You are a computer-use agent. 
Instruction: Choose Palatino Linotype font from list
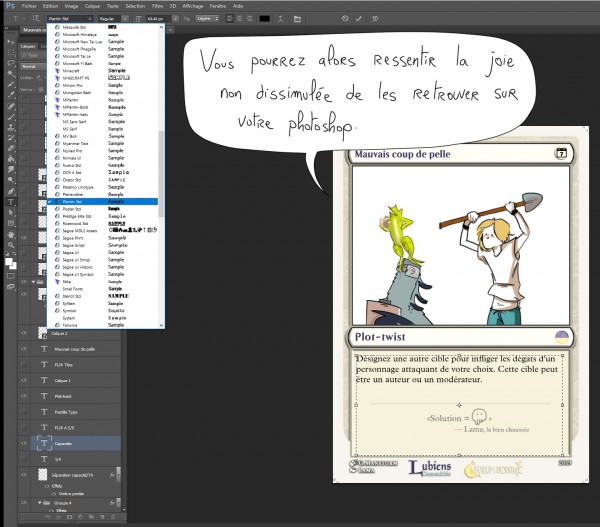pos(102,187)
